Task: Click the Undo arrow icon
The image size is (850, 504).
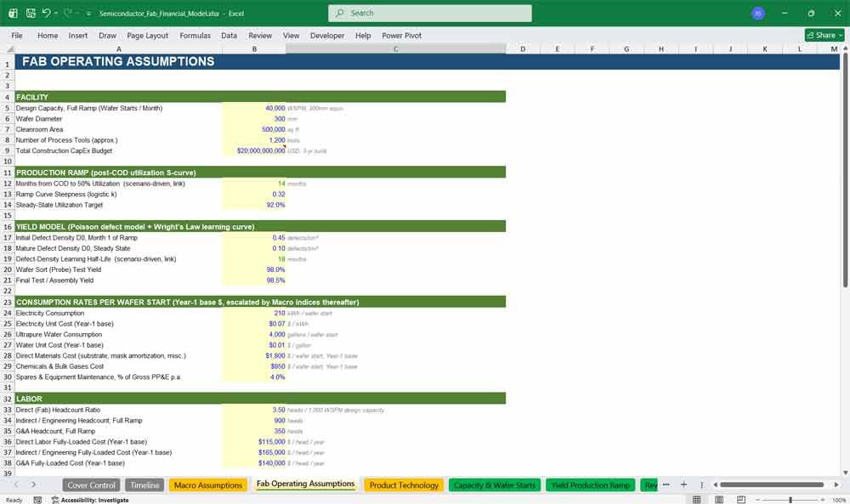Action: (46, 13)
